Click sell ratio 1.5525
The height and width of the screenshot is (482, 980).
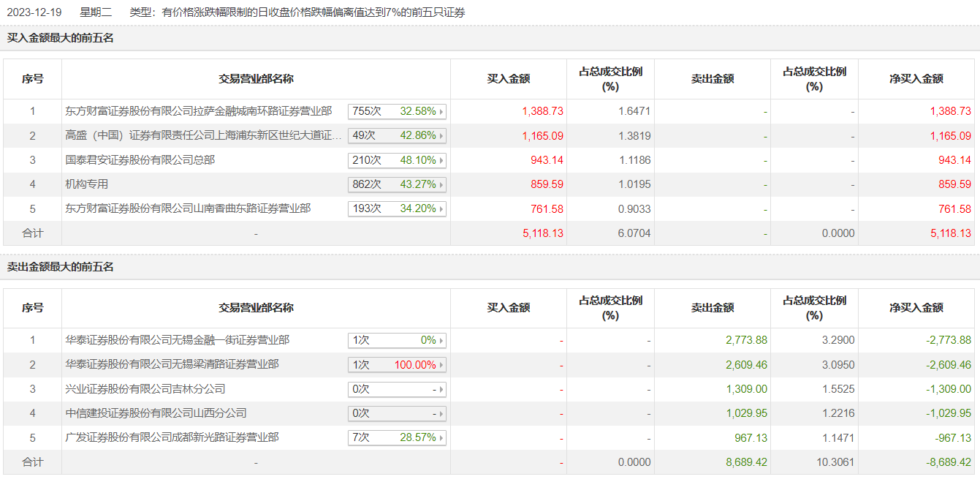(839, 389)
